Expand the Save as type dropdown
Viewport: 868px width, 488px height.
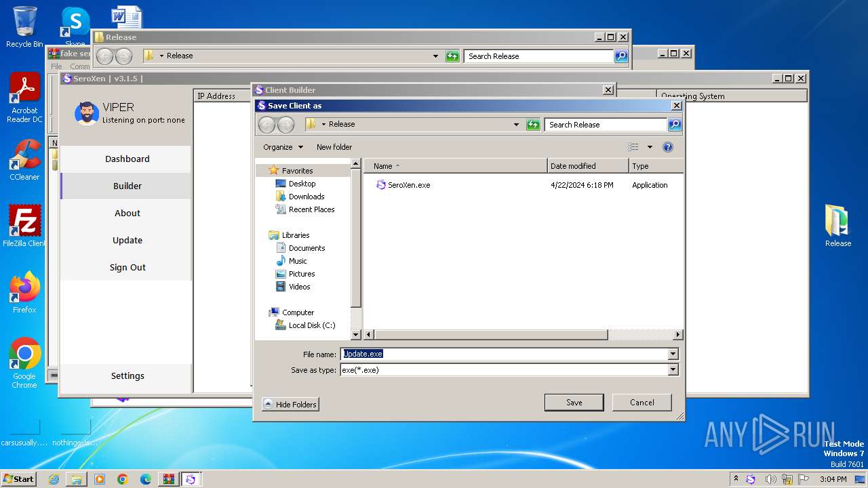tap(673, 370)
